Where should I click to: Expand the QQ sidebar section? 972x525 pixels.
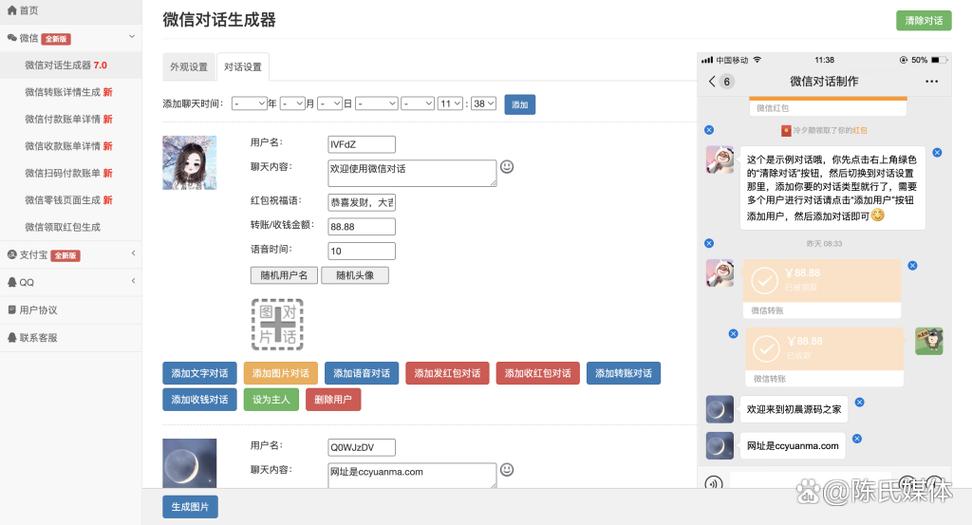pyautogui.click(x=133, y=281)
